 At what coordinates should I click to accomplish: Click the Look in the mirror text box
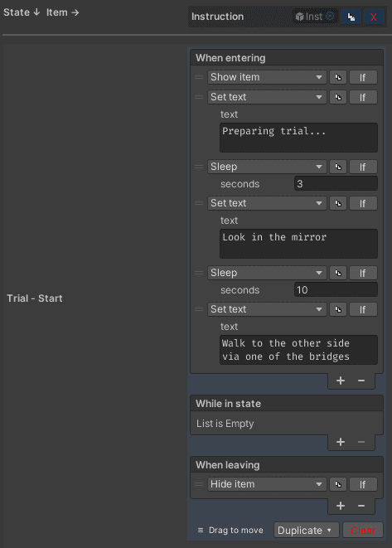click(x=298, y=244)
